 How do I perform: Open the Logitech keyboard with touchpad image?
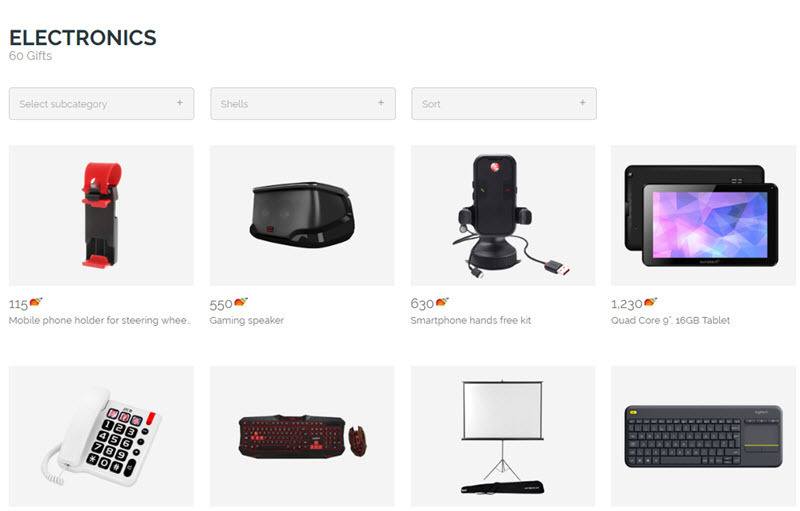(x=704, y=436)
